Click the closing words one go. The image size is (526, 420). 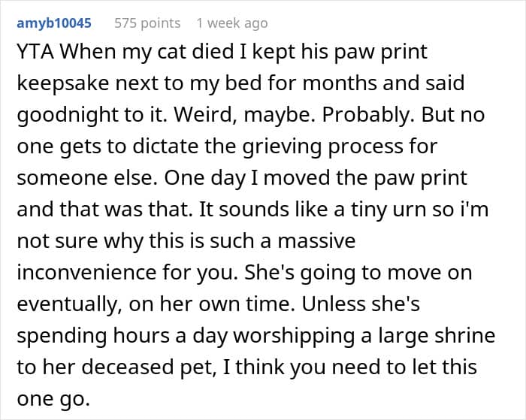point(53,398)
